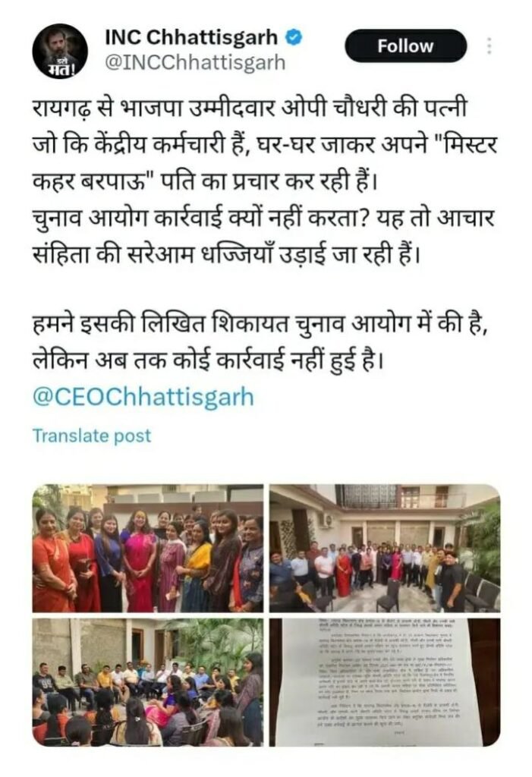Open INC Chhattisgarh profile avatar
The image size is (532, 777).
coord(60,51)
